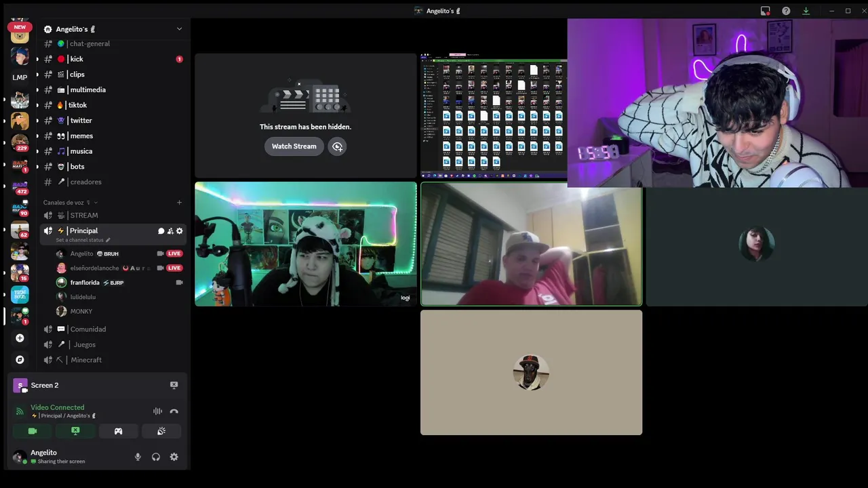This screenshot has width=868, height=488.
Task: Click the LIVE badge next to Angelito
Action: 174,253
